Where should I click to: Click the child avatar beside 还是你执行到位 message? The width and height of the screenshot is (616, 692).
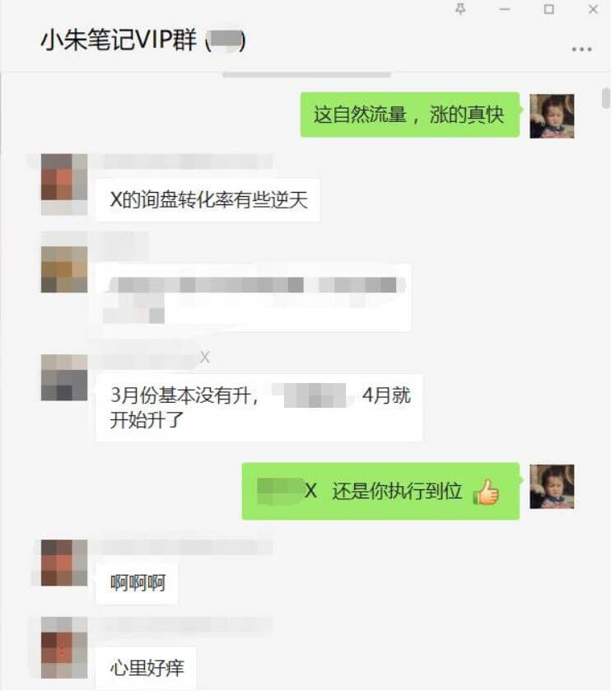(552, 486)
